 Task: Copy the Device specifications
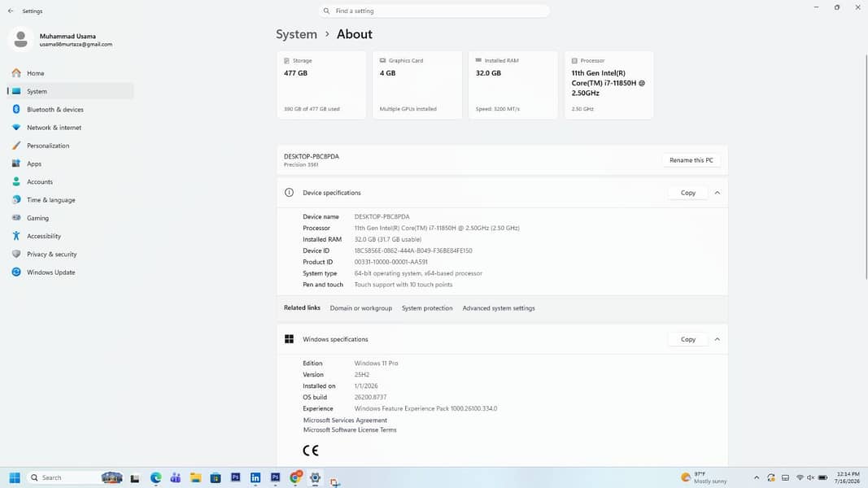pos(687,193)
